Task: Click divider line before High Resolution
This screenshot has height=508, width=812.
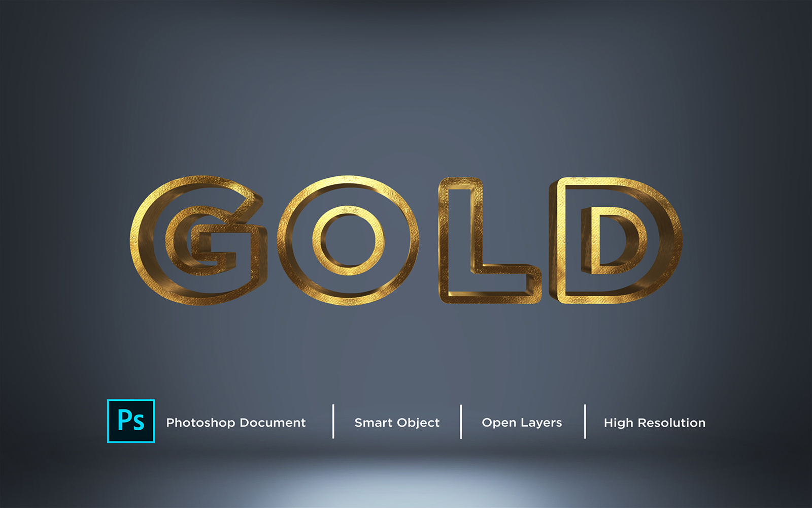Action: (x=585, y=422)
